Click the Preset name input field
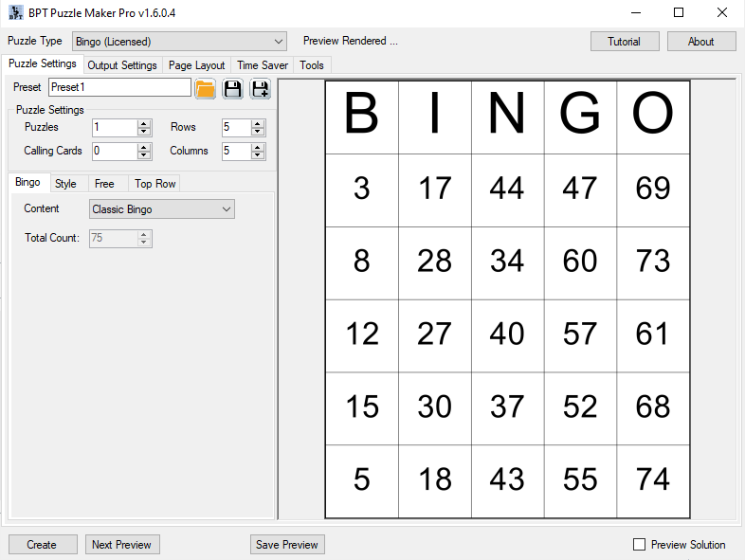This screenshot has width=745, height=560. [119, 87]
